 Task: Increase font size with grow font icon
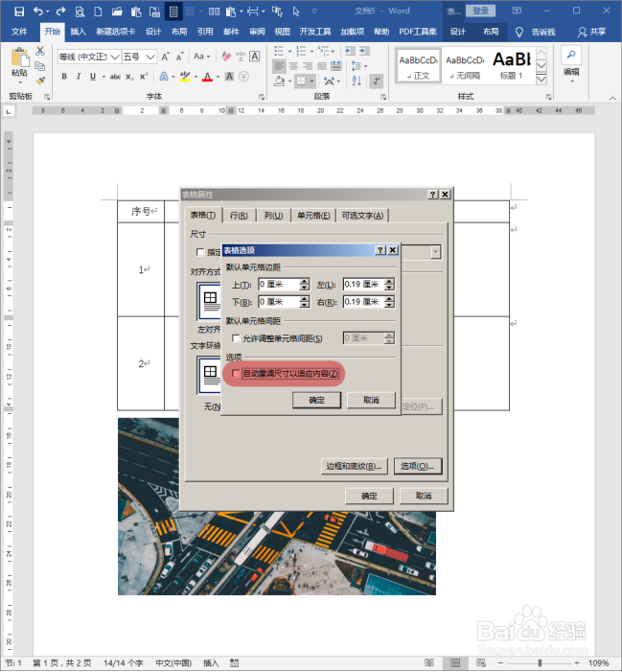pos(166,57)
